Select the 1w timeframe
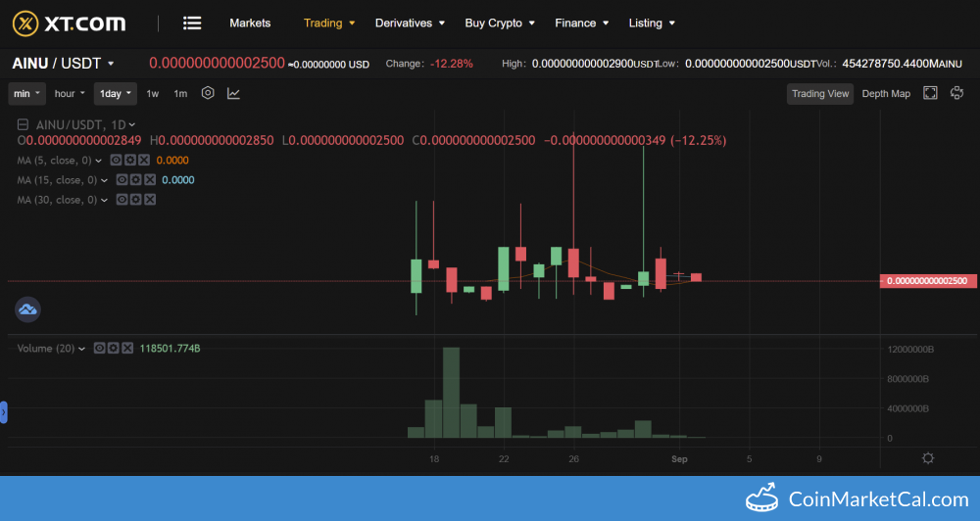The image size is (980, 521). (x=153, y=93)
